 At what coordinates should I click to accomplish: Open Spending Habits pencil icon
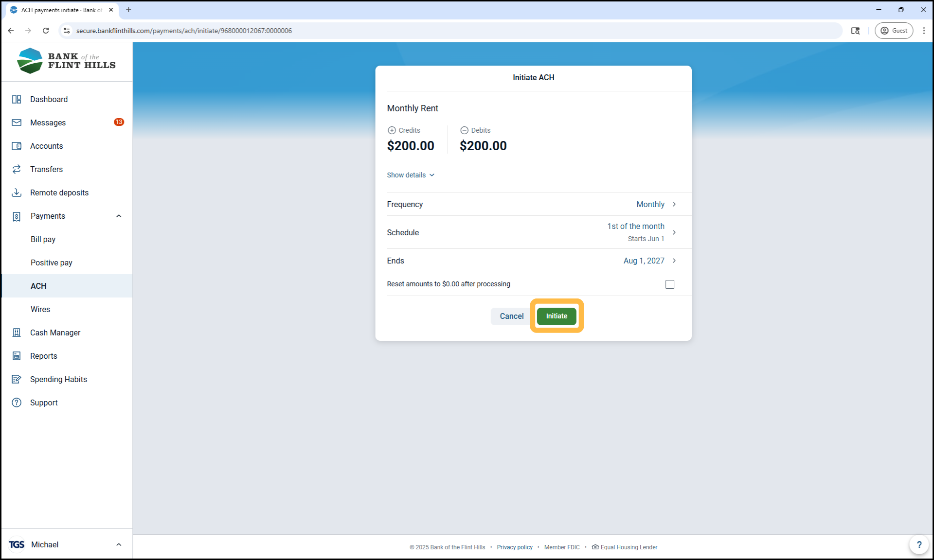tap(17, 379)
